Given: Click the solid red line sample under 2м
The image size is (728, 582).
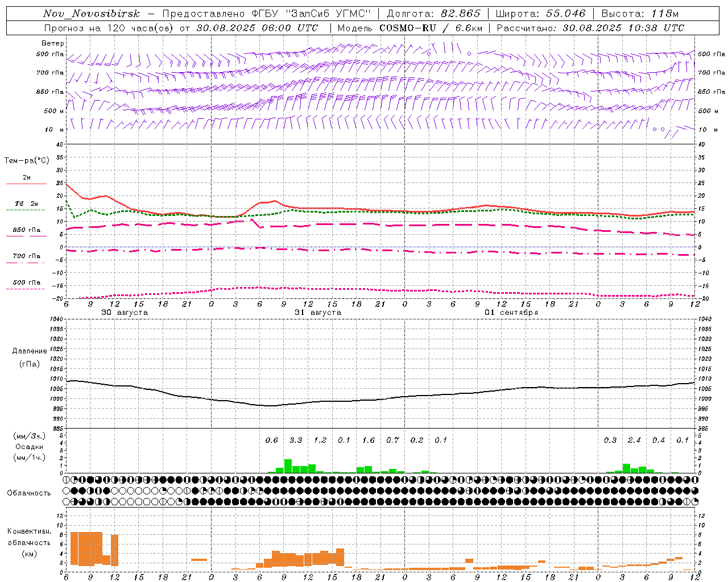Looking at the screenshot, I should 26,184.
